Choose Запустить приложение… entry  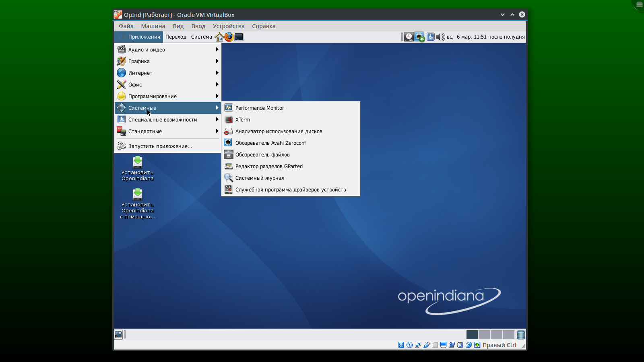point(160,146)
